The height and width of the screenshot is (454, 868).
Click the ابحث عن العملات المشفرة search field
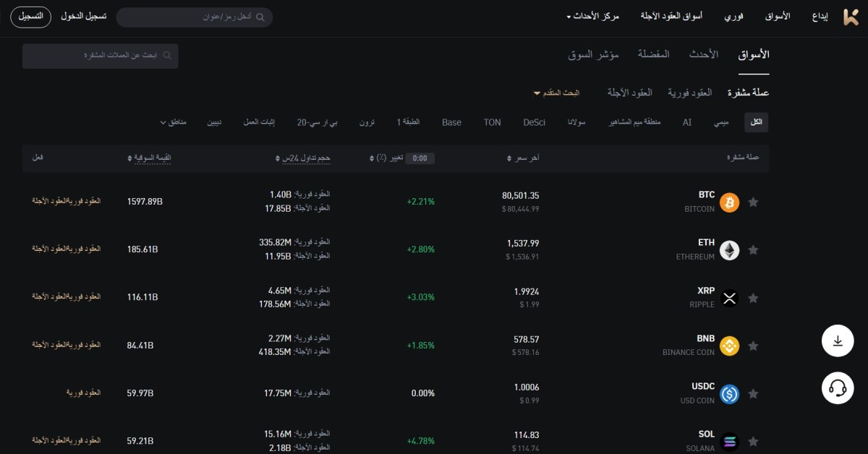pyautogui.click(x=100, y=56)
